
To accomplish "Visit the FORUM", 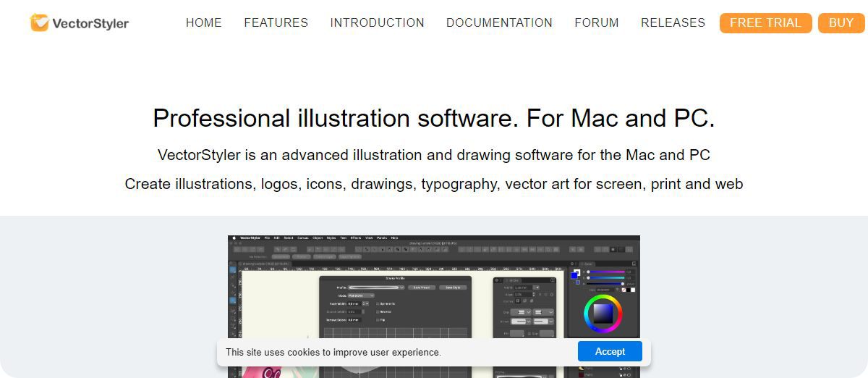I will (x=597, y=23).
